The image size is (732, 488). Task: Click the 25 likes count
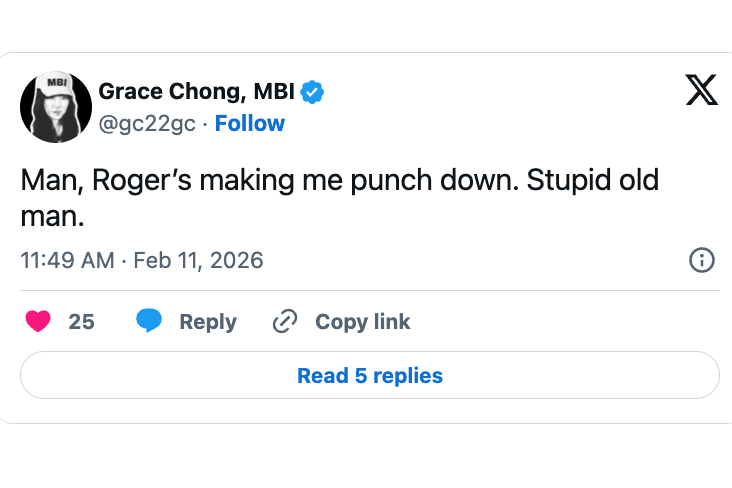point(81,321)
